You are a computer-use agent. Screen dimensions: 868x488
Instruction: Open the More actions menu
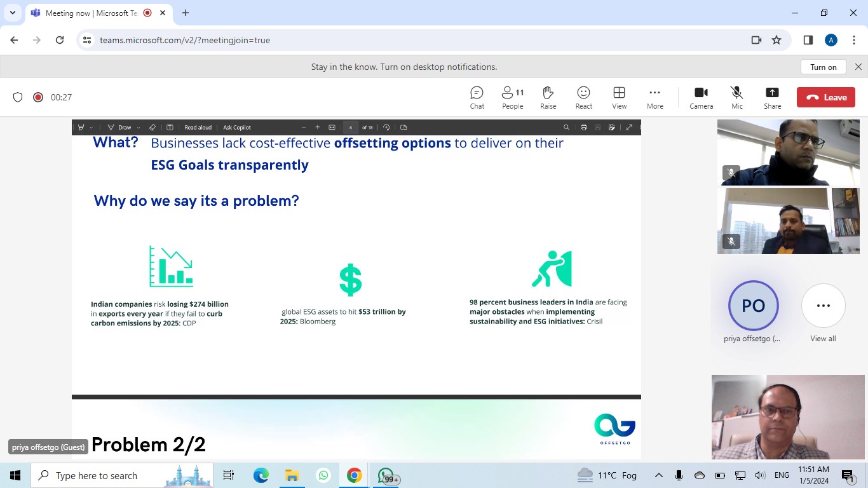point(654,97)
